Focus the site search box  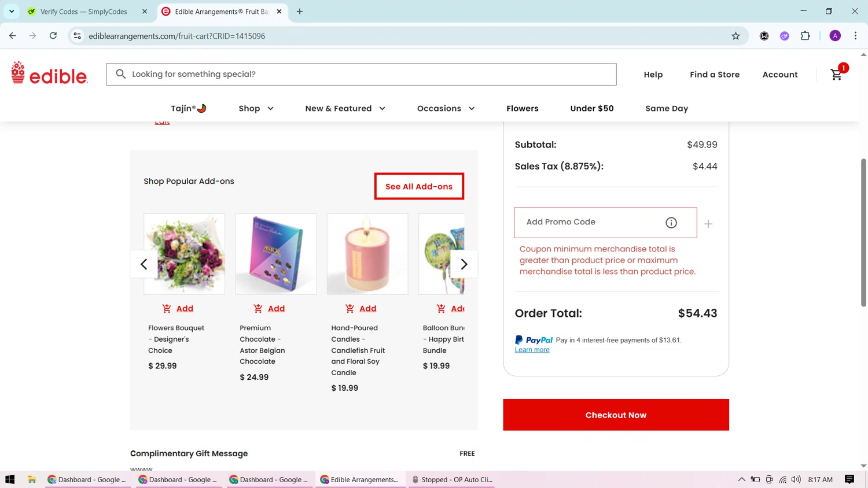(x=361, y=74)
